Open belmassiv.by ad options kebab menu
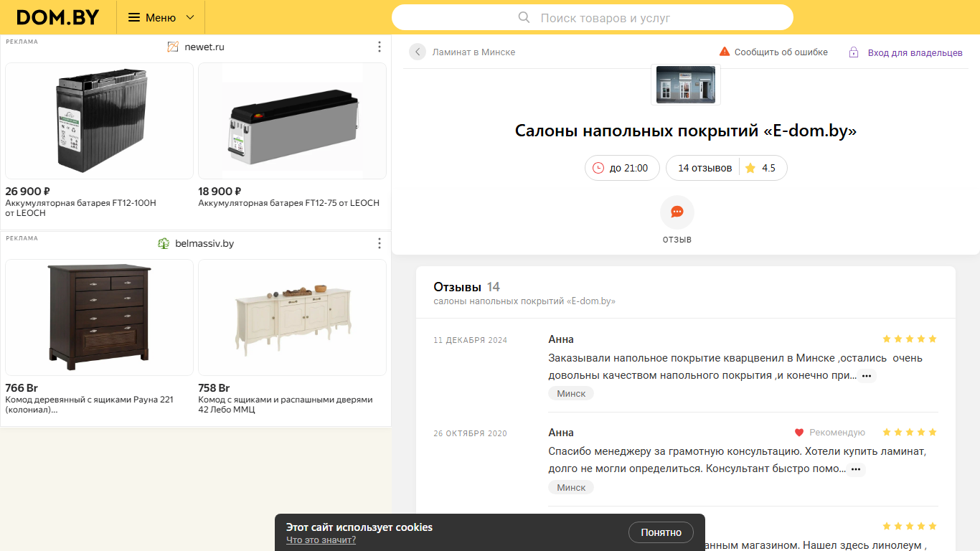This screenshot has height=551, width=980. click(380, 243)
